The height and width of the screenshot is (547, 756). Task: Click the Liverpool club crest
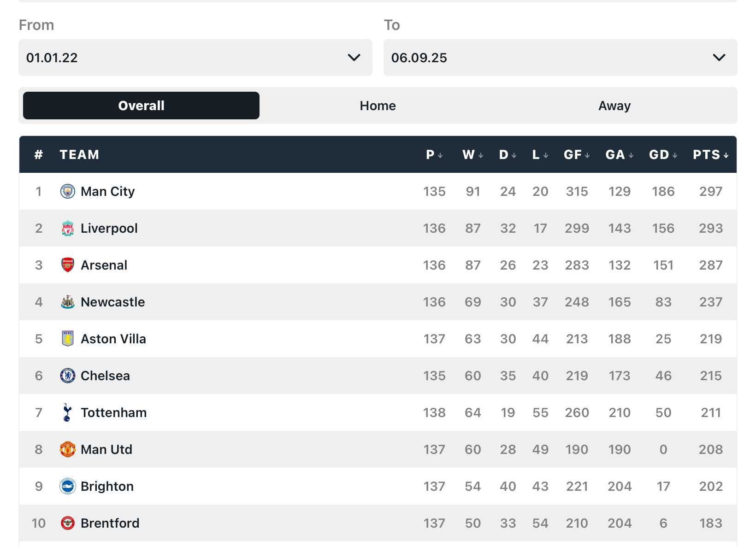point(68,228)
